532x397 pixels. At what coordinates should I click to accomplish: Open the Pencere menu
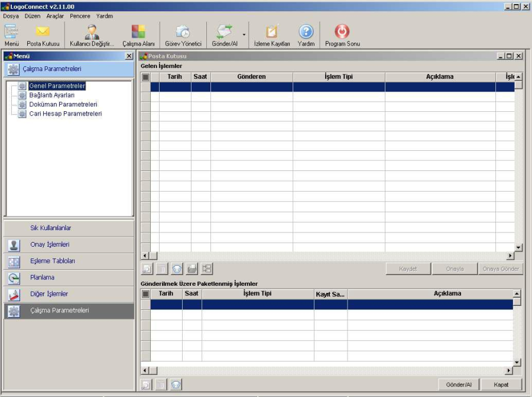coord(80,16)
